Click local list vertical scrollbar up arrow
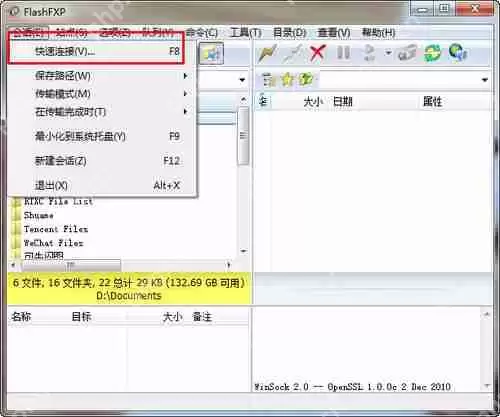The width and height of the screenshot is (500, 417). point(244,99)
